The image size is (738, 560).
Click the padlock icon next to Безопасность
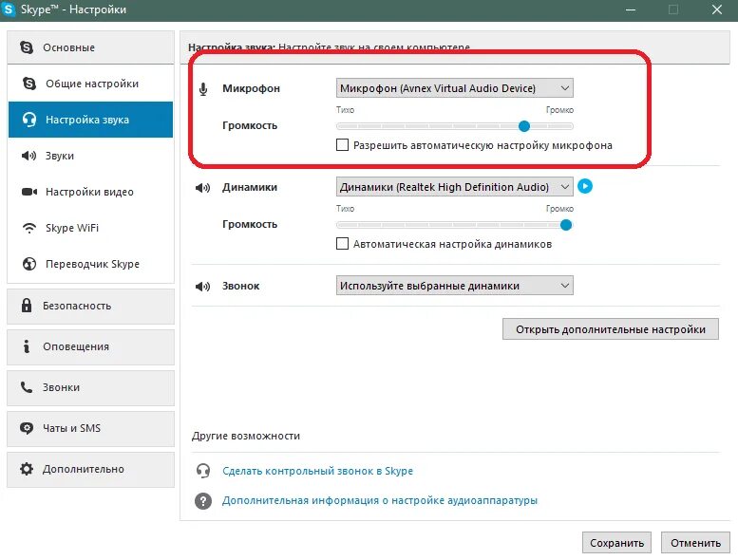pyautogui.click(x=27, y=306)
